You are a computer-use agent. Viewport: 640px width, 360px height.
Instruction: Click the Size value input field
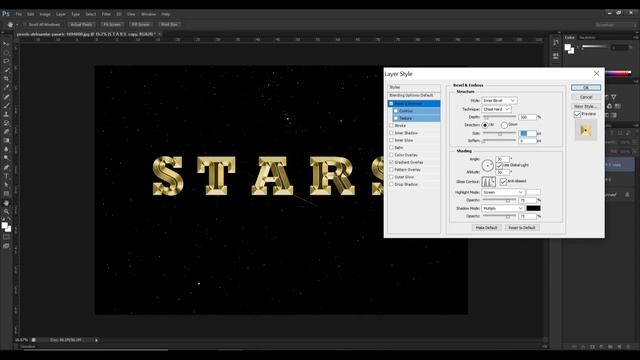coord(527,133)
